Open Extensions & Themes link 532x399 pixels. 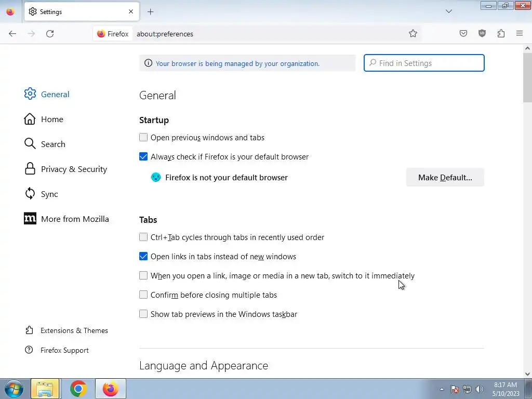pyautogui.click(x=66, y=330)
